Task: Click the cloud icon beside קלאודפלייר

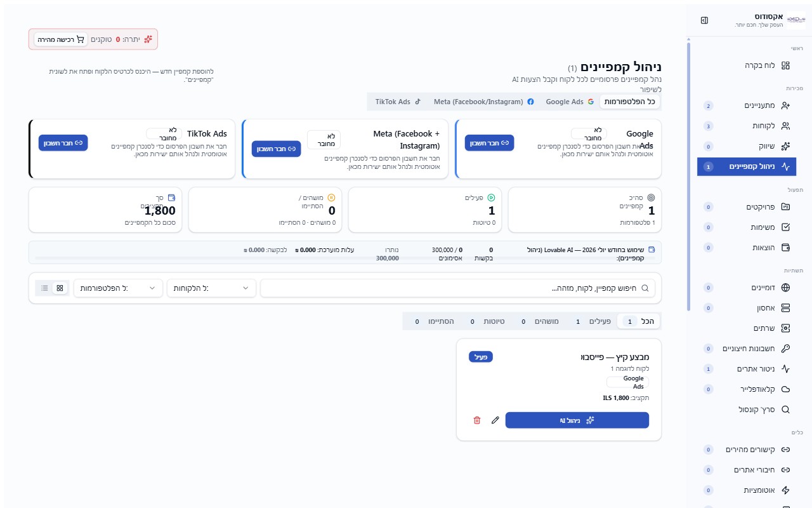Action: pos(785,389)
